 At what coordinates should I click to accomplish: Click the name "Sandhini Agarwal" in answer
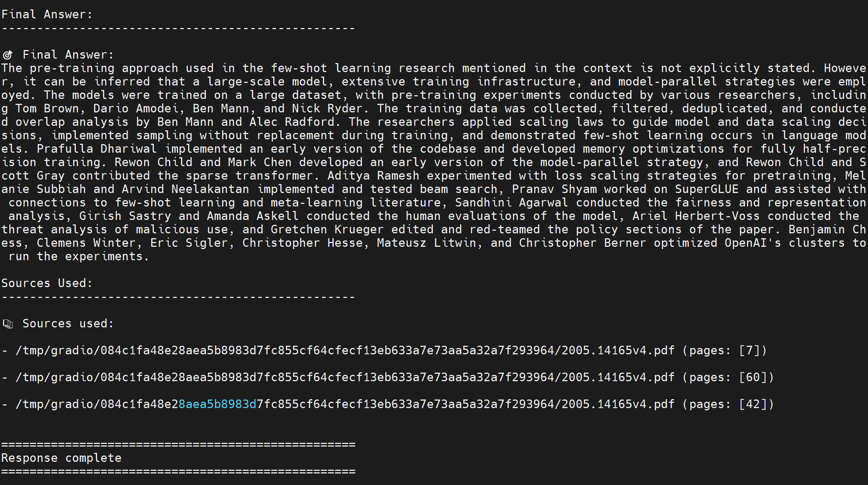click(x=511, y=203)
